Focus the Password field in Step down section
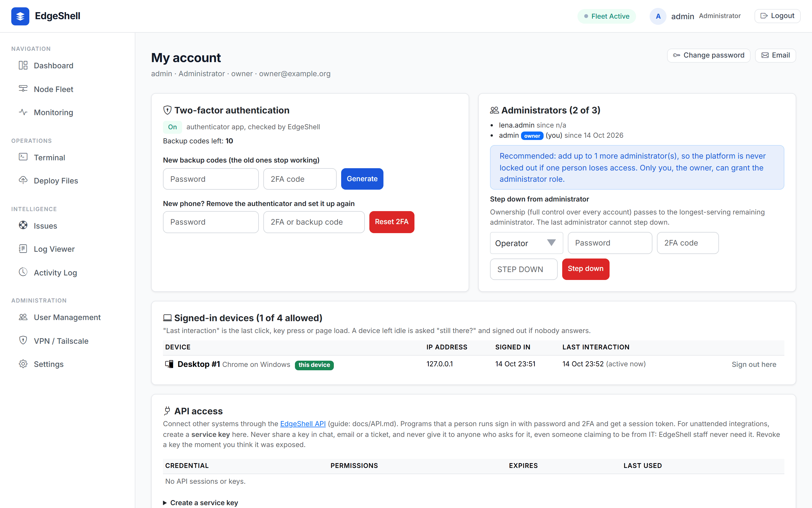The image size is (812, 508). pos(610,243)
